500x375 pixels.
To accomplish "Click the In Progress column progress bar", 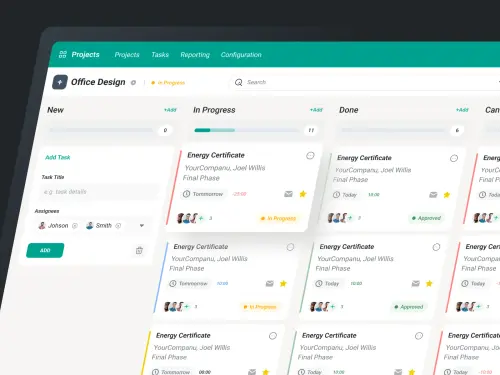I will tap(246, 130).
